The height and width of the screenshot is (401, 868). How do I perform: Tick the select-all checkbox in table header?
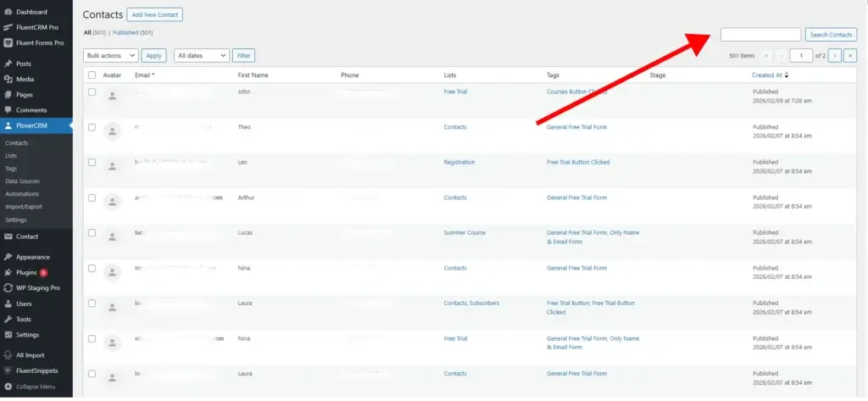click(x=92, y=75)
